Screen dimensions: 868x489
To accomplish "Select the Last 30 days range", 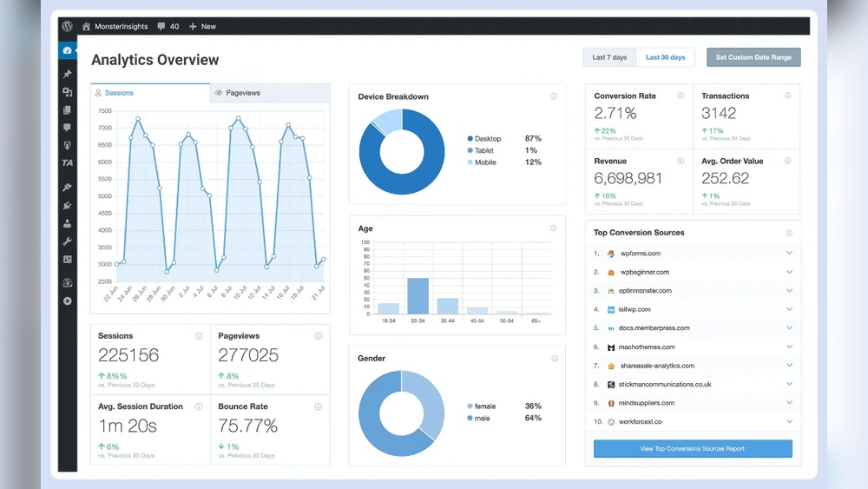I will tap(665, 57).
